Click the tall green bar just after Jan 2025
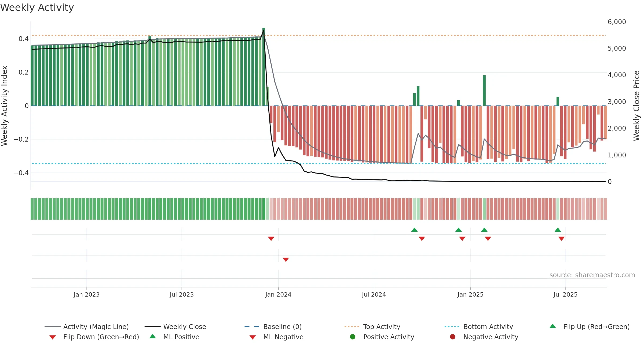 click(x=484, y=90)
